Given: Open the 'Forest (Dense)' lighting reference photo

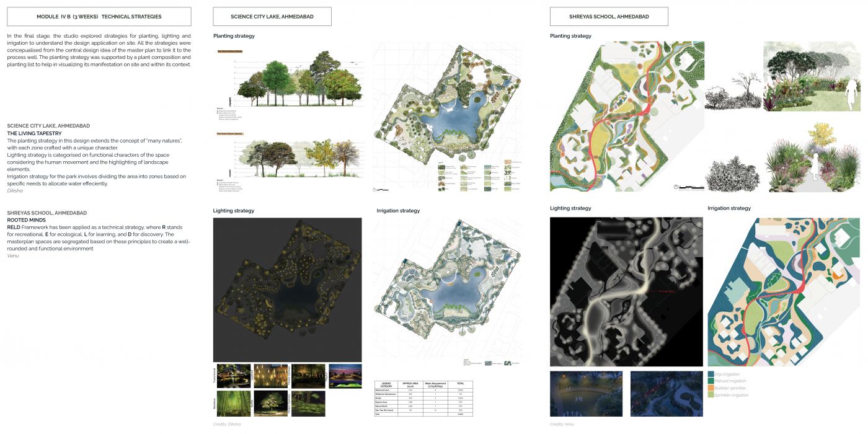Looking at the screenshot, I should point(308,376).
